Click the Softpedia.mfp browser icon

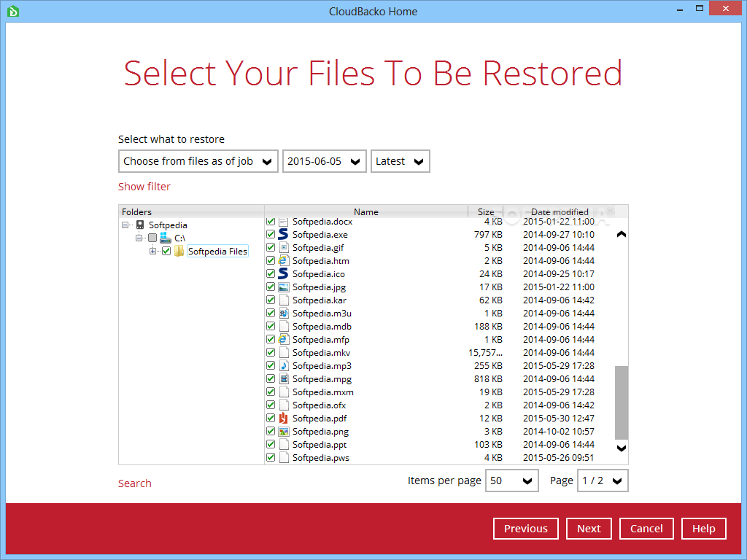coord(284,340)
